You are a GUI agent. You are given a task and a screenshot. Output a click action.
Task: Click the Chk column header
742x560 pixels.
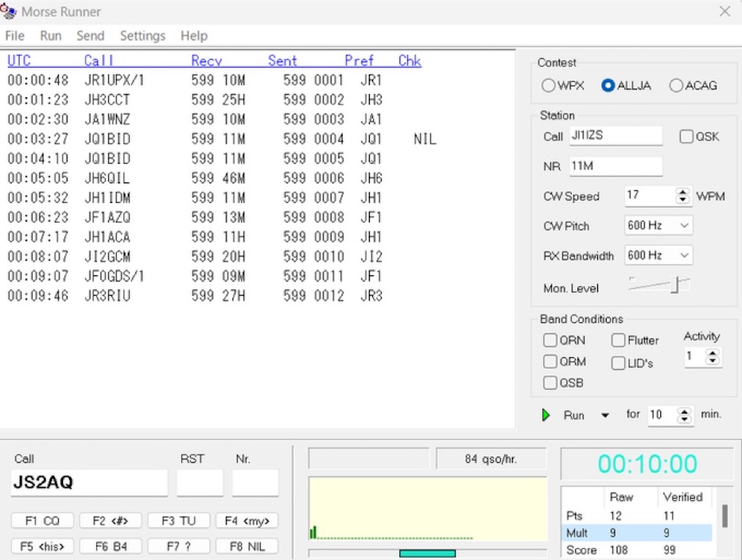(409, 61)
